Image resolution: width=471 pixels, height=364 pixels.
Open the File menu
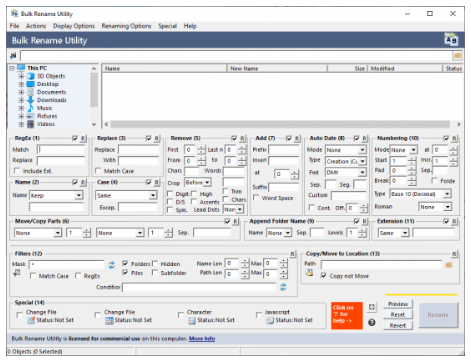pos(14,26)
